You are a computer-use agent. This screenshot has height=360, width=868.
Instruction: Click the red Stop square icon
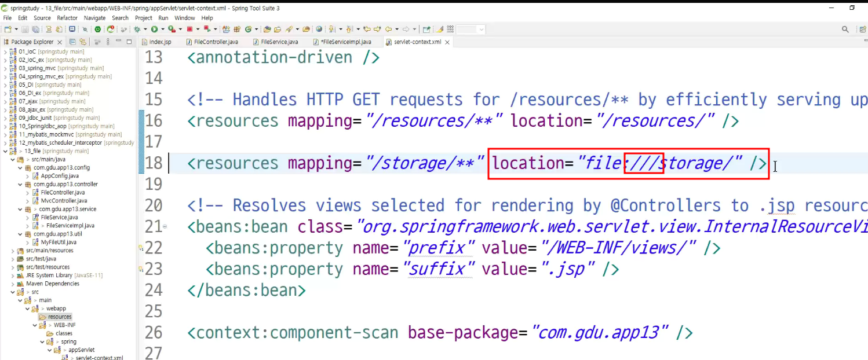coord(189,29)
